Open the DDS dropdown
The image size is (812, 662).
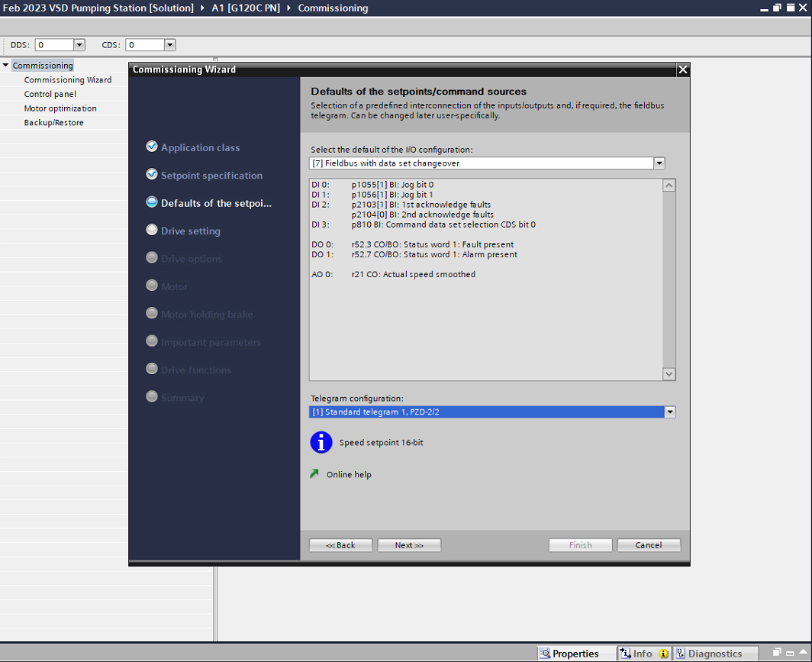click(79, 45)
